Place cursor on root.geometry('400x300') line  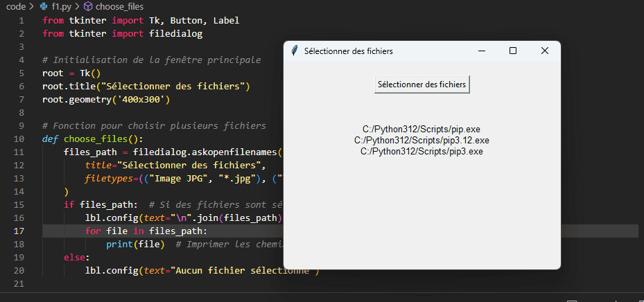(106, 99)
